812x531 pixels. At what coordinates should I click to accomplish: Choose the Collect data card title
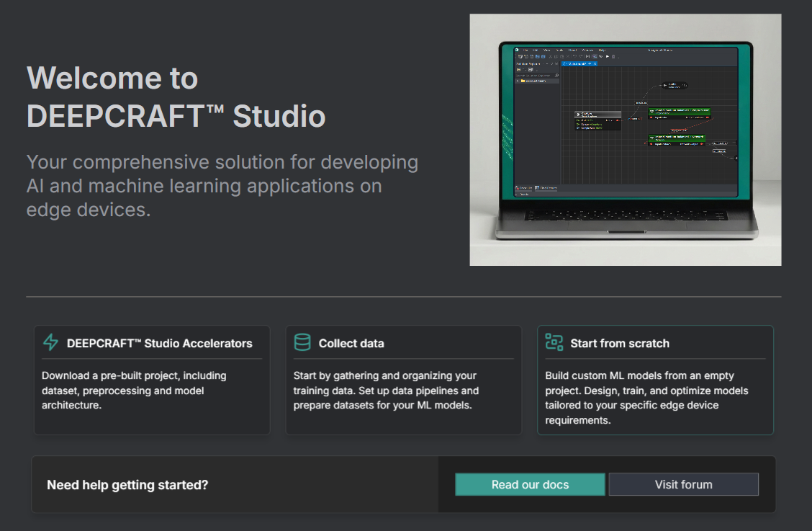pos(351,344)
